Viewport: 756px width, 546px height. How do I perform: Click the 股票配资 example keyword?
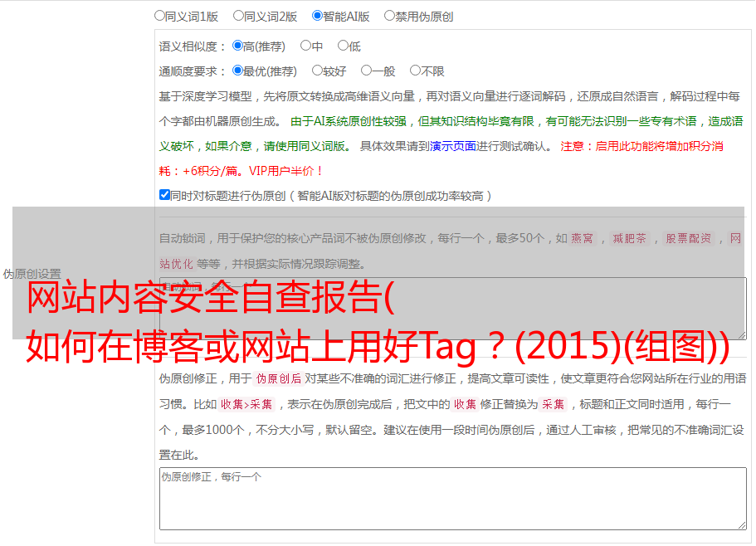(x=689, y=238)
